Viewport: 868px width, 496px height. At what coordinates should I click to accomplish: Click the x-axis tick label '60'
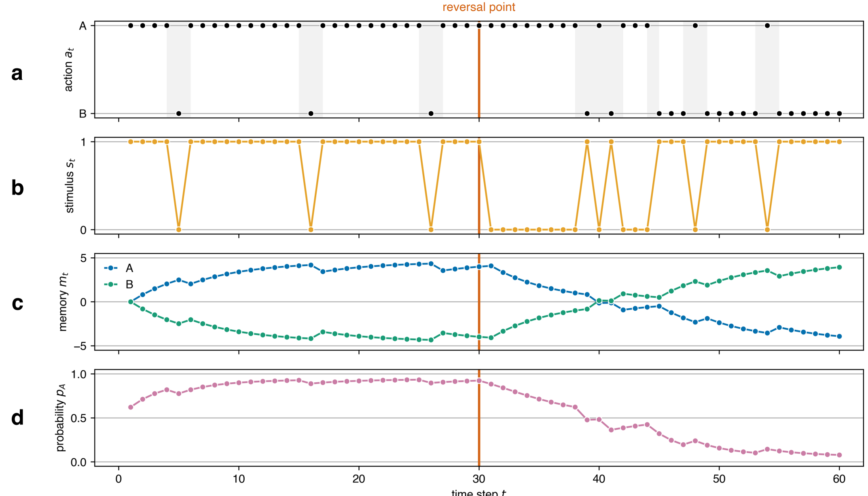(x=839, y=479)
